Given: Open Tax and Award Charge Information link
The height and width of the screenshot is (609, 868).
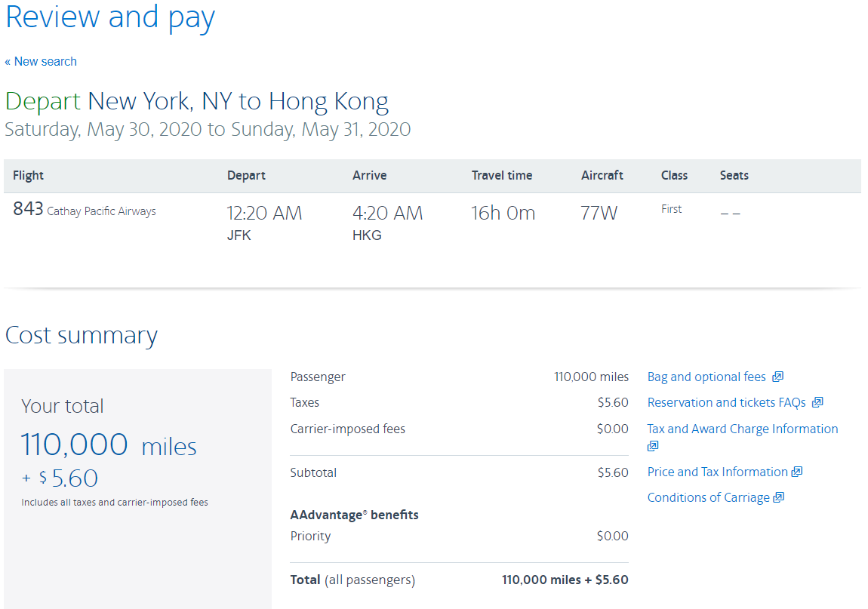Looking at the screenshot, I should point(743,429).
